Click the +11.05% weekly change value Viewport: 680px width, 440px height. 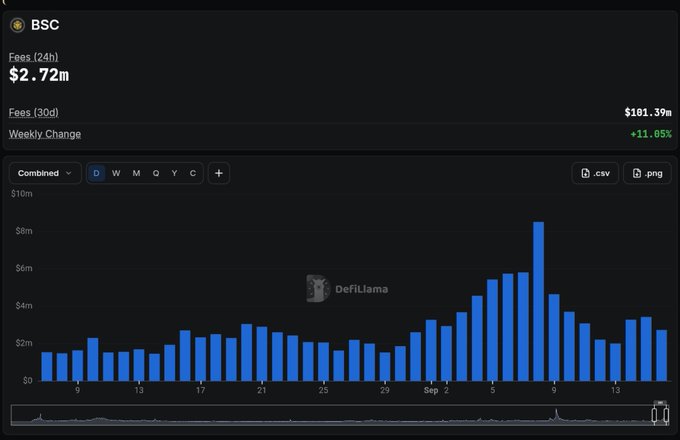pyautogui.click(x=651, y=134)
